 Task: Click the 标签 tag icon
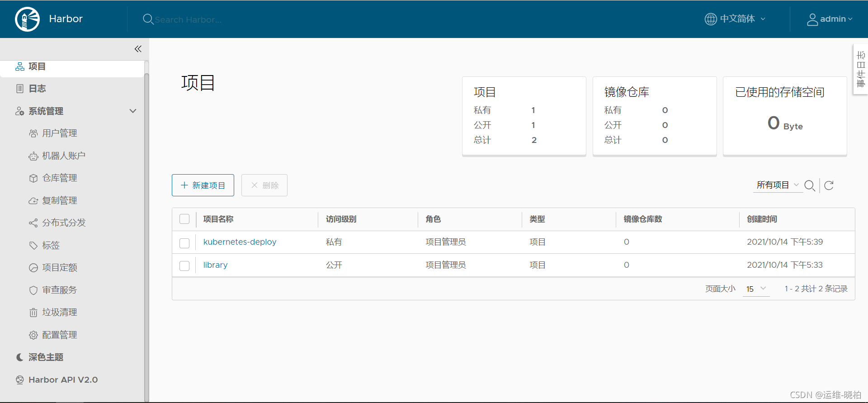pyautogui.click(x=33, y=246)
